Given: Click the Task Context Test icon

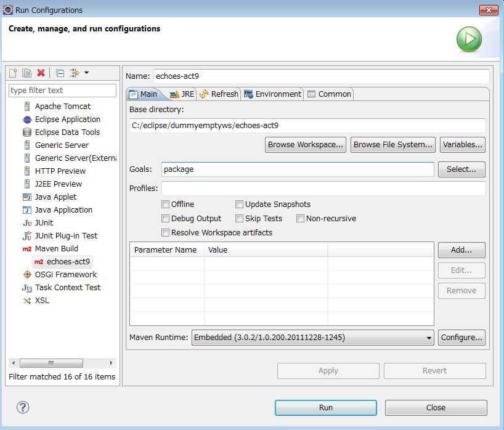Looking at the screenshot, I should coord(27,288).
